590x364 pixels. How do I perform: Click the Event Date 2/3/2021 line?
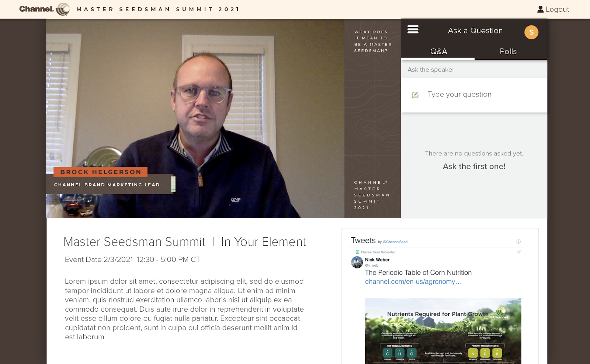pos(132,260)
